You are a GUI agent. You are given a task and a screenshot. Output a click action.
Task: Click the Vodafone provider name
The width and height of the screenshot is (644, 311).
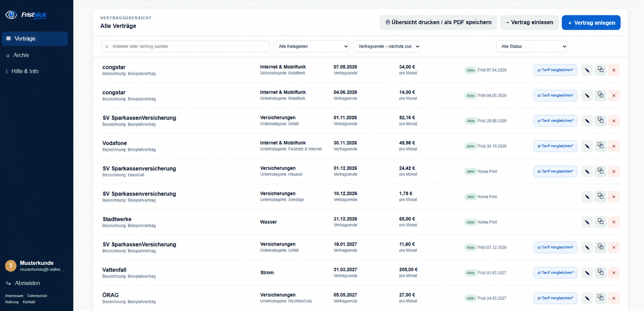tap(114, 143)
